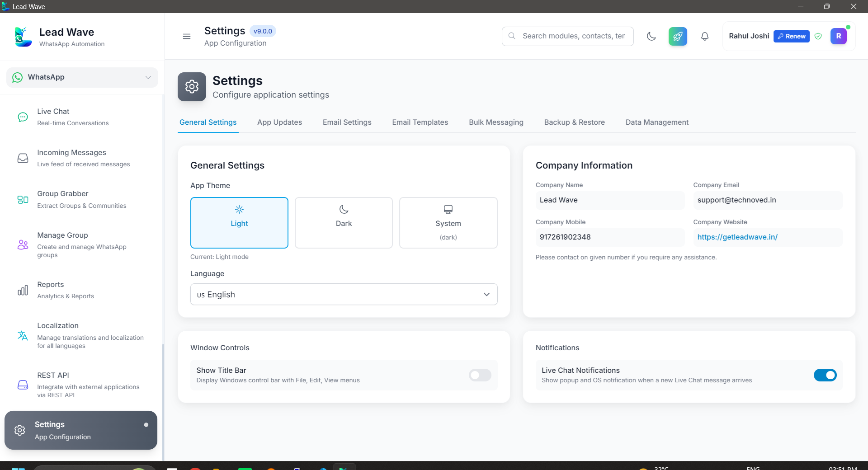Viewport: 868px width, 470px height.
Task: Click the Settings gear in sidebar
Action: pyautogui.click(x=19, y=430)
